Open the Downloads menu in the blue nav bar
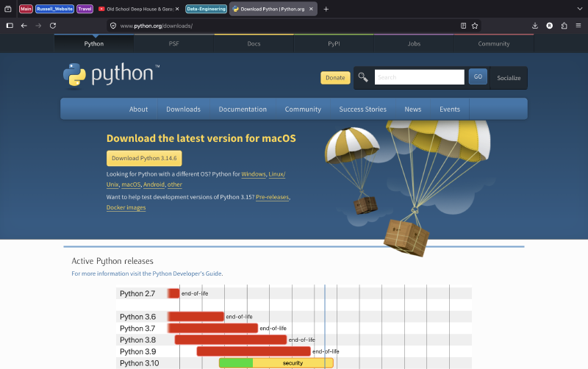The image size is (588, 369). pyautogui.click(x=183, y=109)
